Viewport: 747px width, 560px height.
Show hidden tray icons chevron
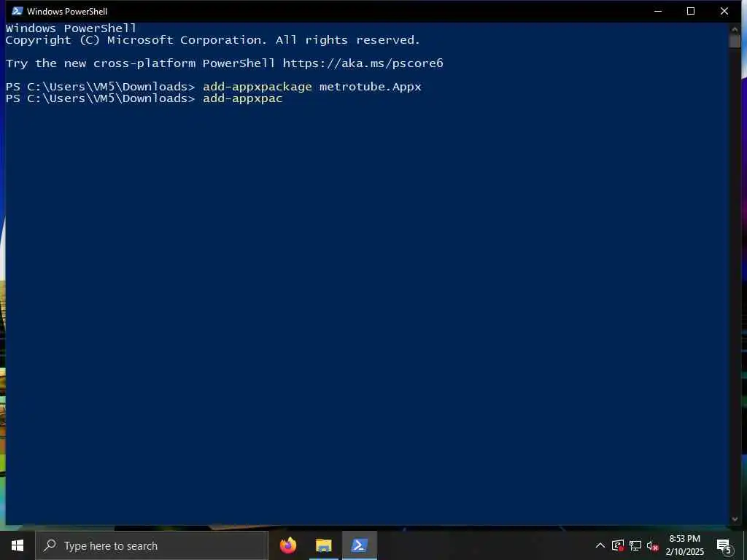[600, 545]
